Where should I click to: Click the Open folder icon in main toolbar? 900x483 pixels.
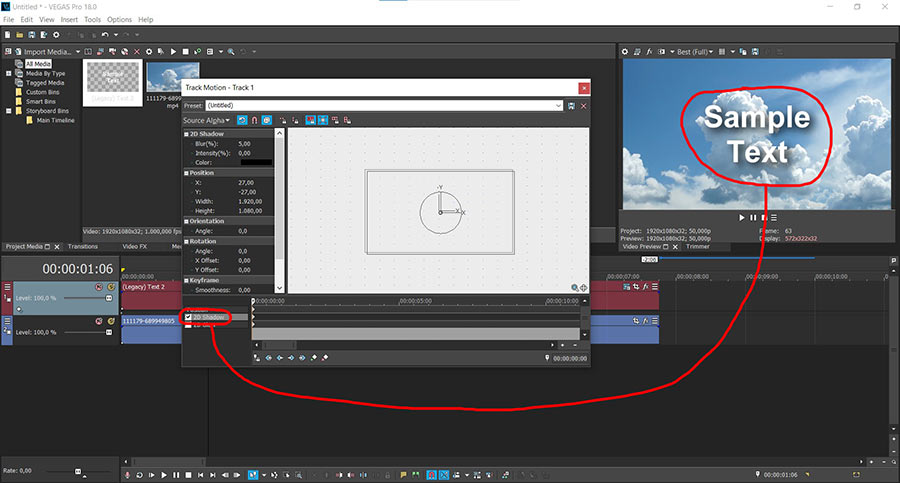(20, 35)
